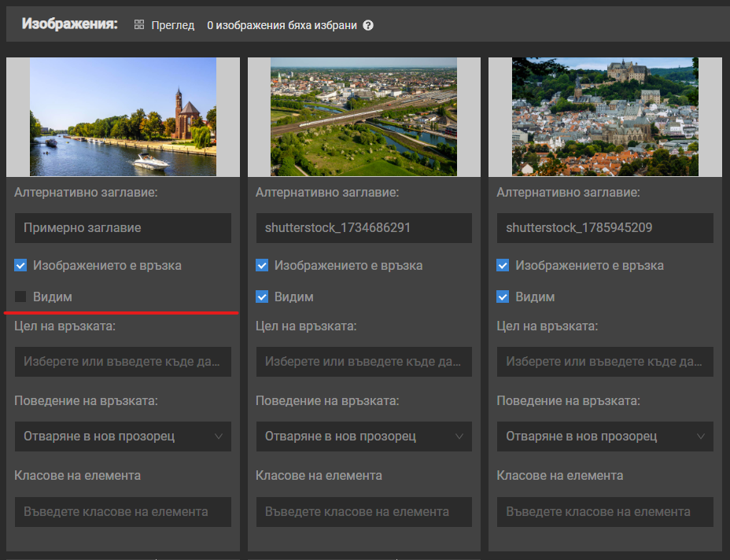Select the aerial railway city thumbnail
This screenshot has height=560, width=730.
click(363, 116)
